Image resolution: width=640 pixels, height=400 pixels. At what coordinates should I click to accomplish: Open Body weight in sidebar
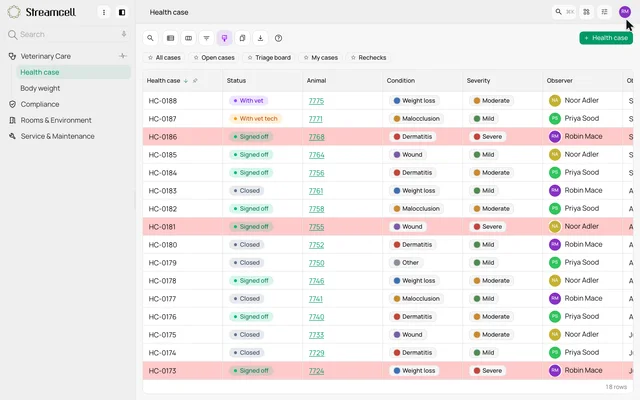pos(40,88)
